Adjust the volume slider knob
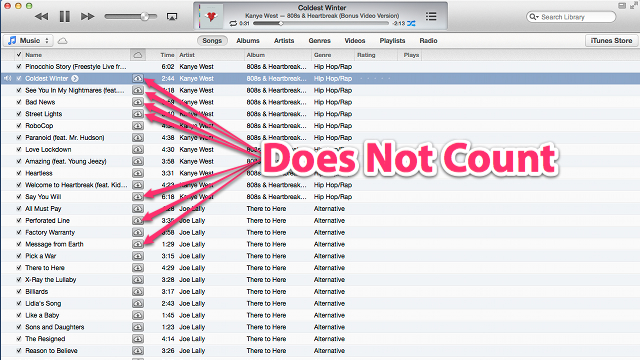Image resolution: width=640 pixels, height=360 pixels. 144,17
